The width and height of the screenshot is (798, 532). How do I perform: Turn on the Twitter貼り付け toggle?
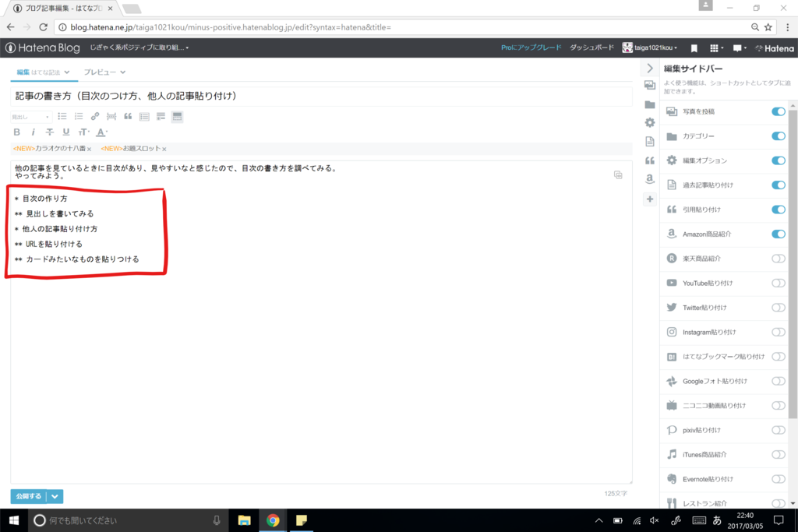[x=778, y=308]
